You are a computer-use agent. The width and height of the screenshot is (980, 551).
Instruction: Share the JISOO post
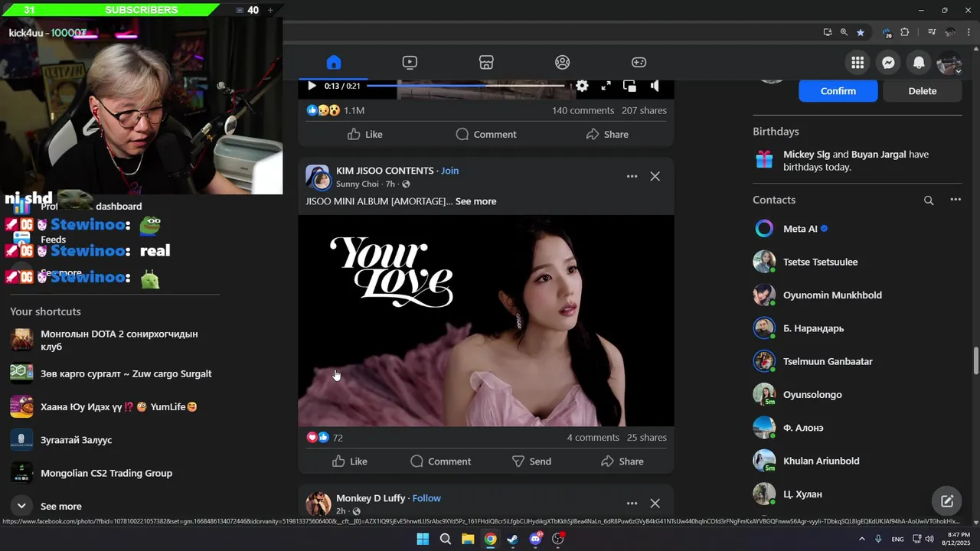622,461
